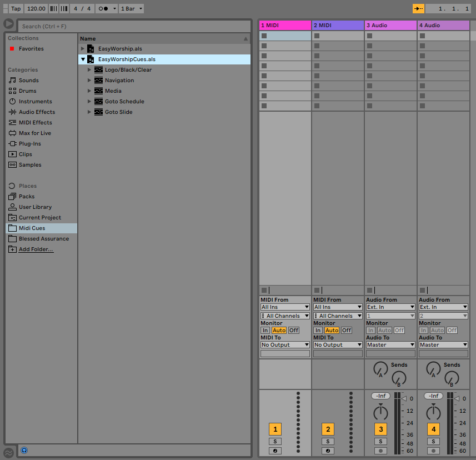Image resolution: width=476 pixels, height=460 pixels.
Task: Arm track 1 for recording
Action: 275,451
